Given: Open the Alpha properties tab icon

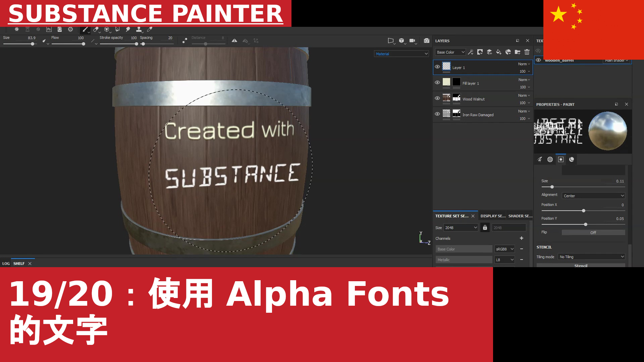Looking at the screenshot, I should pyautogui.click(x=550, y=160).
